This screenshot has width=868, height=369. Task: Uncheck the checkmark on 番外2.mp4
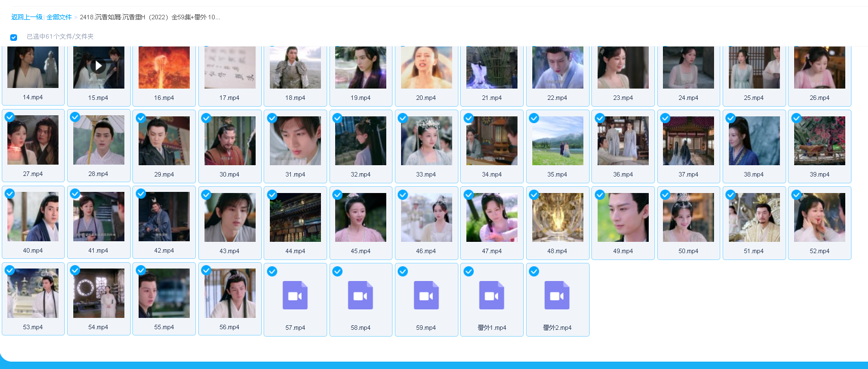534,271
